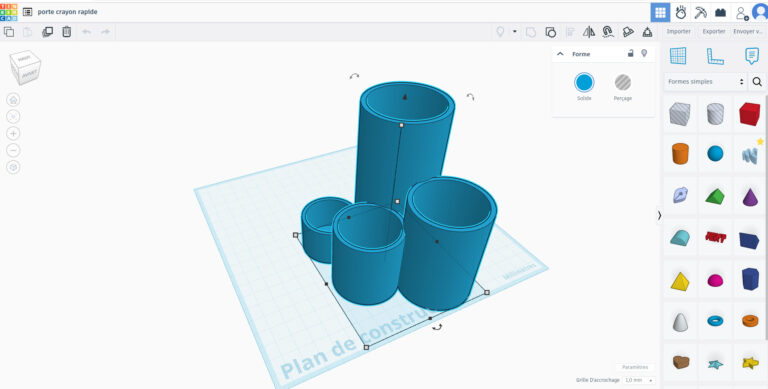Collapse the Forme panel chevron

pos(560,54)
